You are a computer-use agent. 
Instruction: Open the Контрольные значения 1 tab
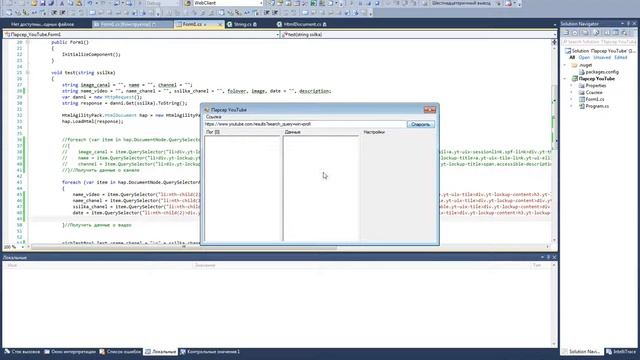coord(210,351)
